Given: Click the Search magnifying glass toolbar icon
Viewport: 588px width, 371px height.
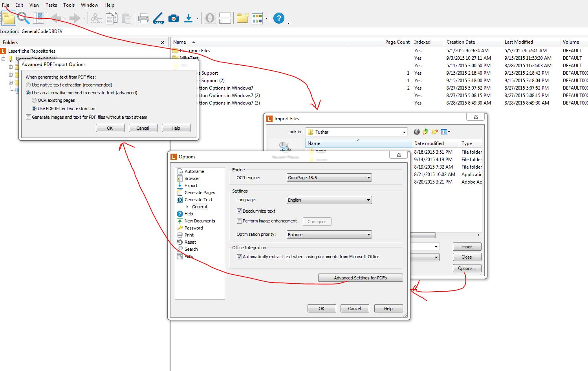Looking at the screenshot, I should point(23,18).
